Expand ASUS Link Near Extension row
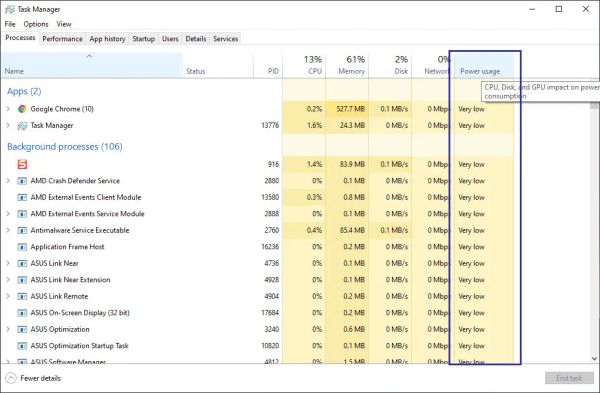600x393 pixels. (8, 280)
